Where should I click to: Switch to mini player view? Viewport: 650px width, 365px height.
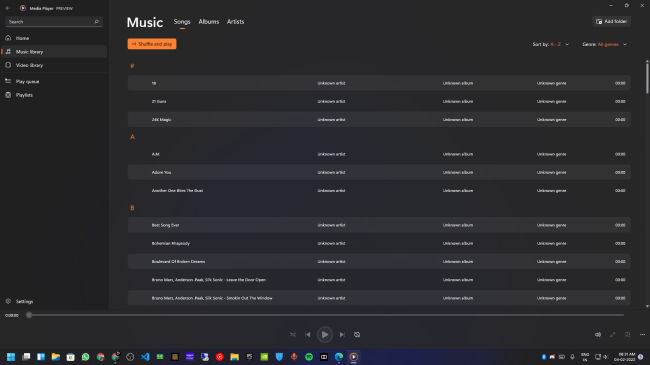[628, 335]
